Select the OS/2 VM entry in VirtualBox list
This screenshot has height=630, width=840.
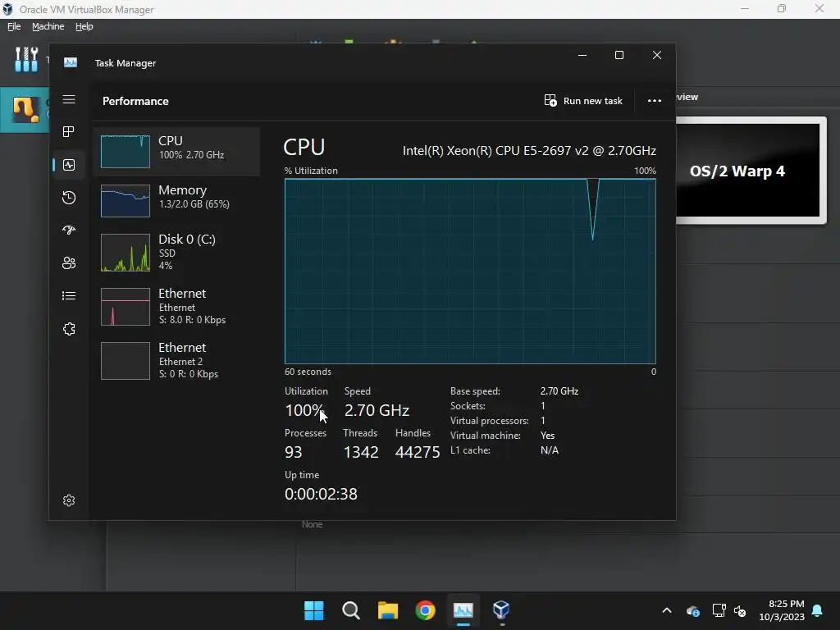25,110
